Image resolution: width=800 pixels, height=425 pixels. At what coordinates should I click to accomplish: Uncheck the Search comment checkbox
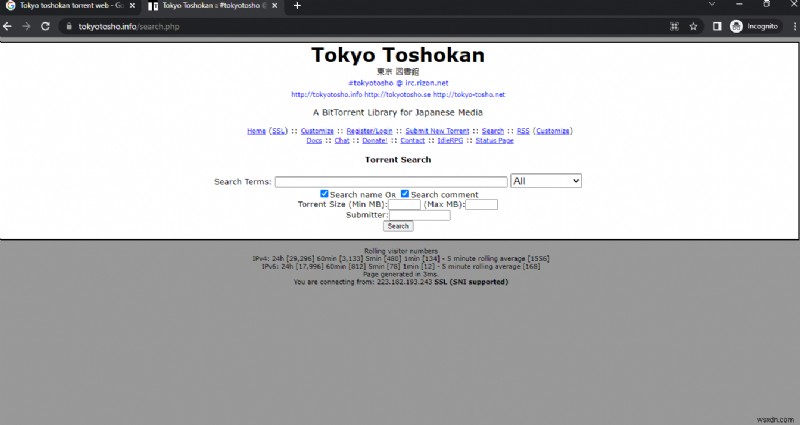(x=405, y=193)
